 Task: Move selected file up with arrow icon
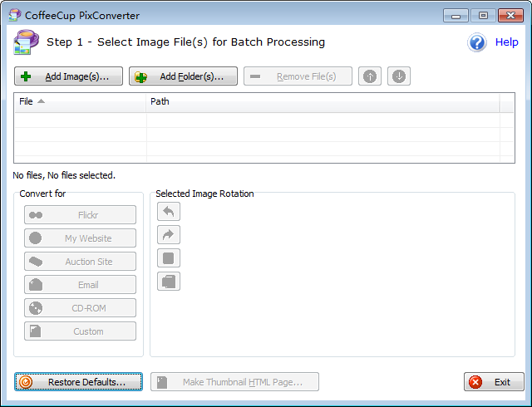point(370,76)
